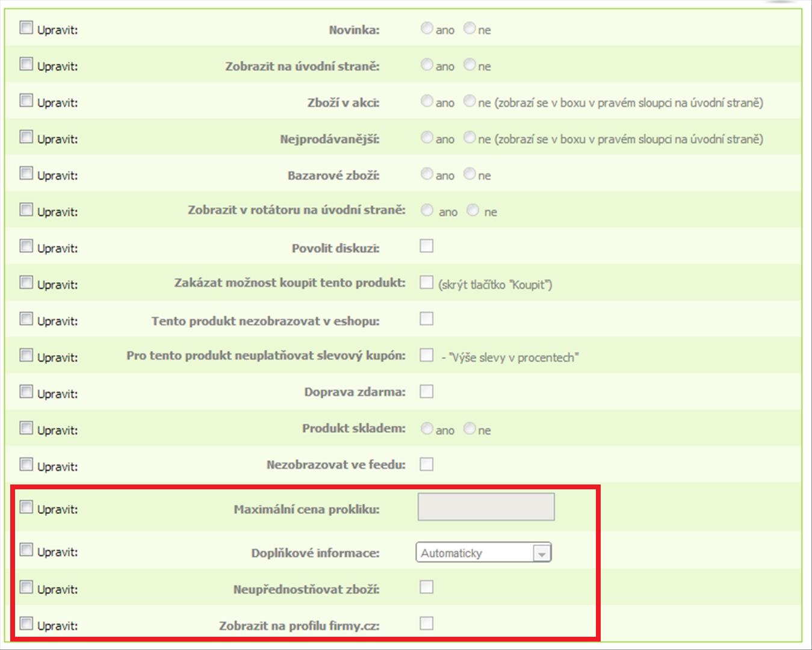Tick the Upravit checkbox for Novinka
The height and width of the screenshot is (650, 812).
[26, 28]
